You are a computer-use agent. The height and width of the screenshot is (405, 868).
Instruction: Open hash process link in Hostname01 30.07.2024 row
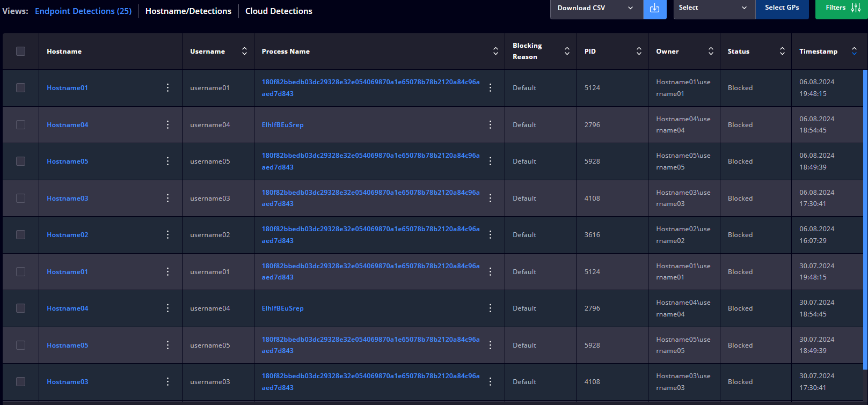click(x=370, y=271)
